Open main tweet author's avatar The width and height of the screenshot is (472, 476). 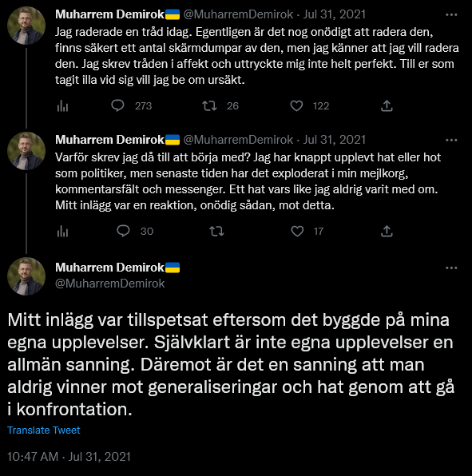coord(26,276)
